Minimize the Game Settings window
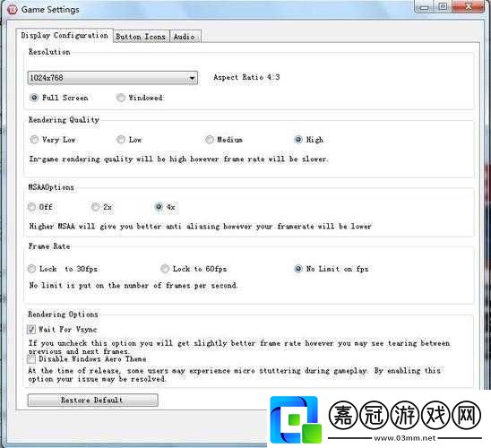Image resolution: width=491 pixels, height=448 pixels. (425, 7)
